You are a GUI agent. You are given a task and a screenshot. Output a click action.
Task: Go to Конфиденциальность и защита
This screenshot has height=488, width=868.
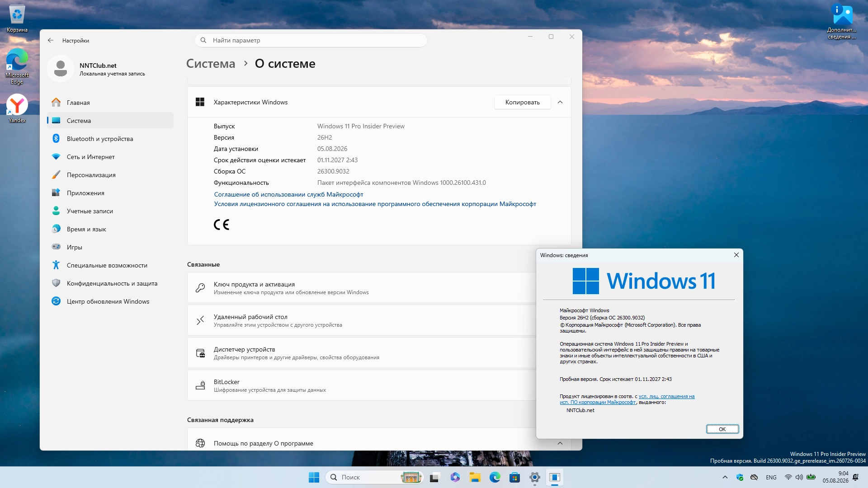[110, 283]
